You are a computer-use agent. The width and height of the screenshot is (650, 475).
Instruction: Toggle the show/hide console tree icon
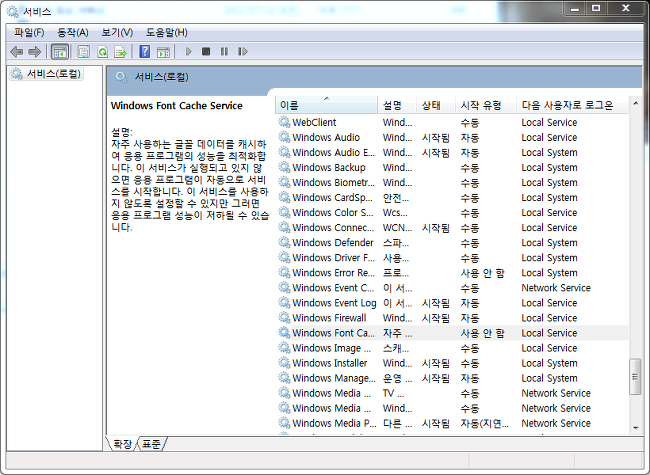click(60, 52)
